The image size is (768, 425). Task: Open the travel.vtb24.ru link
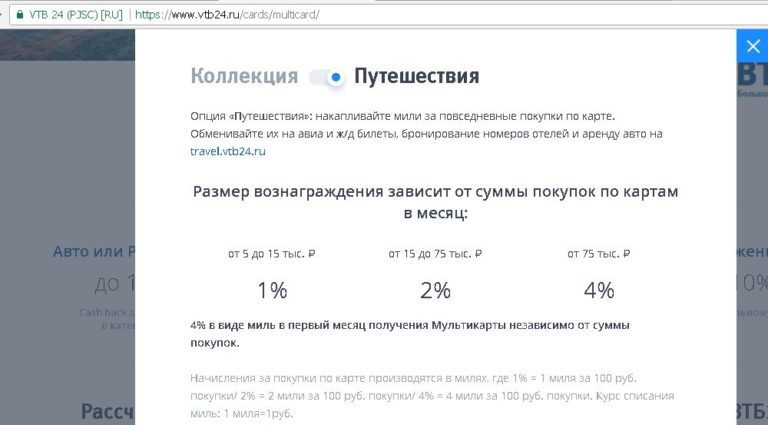pyautogui.click(x=228, y=151)
